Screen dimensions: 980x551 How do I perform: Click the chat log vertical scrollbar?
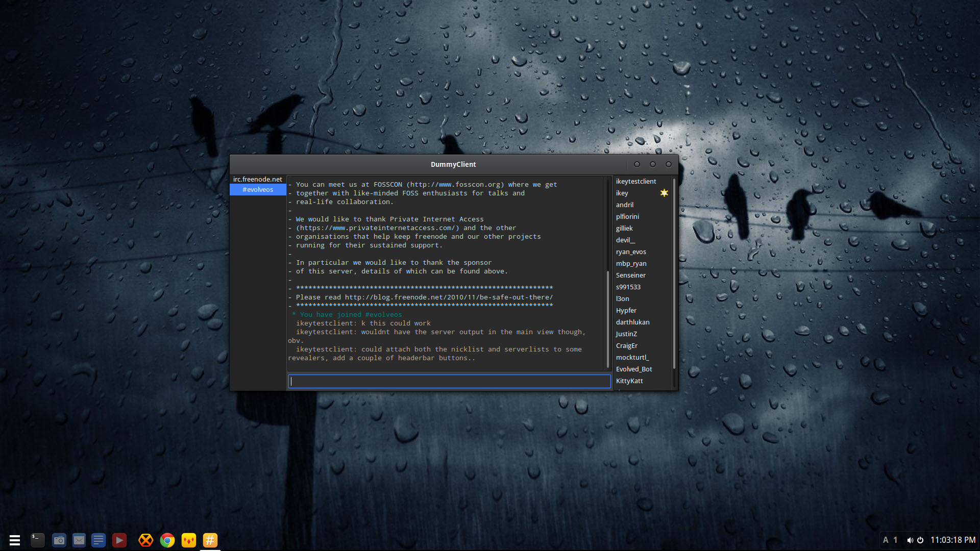pyautogui.click(x=607, y=319)
